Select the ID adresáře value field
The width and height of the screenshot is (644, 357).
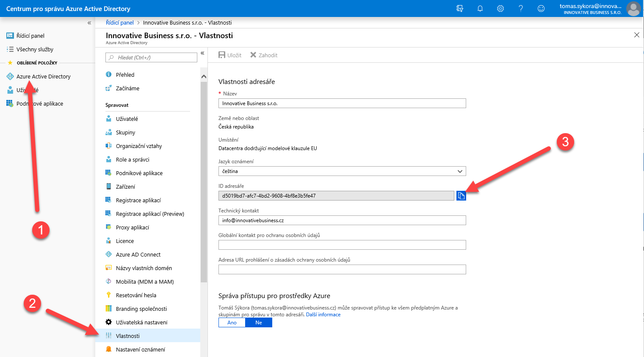coord(336,196)
